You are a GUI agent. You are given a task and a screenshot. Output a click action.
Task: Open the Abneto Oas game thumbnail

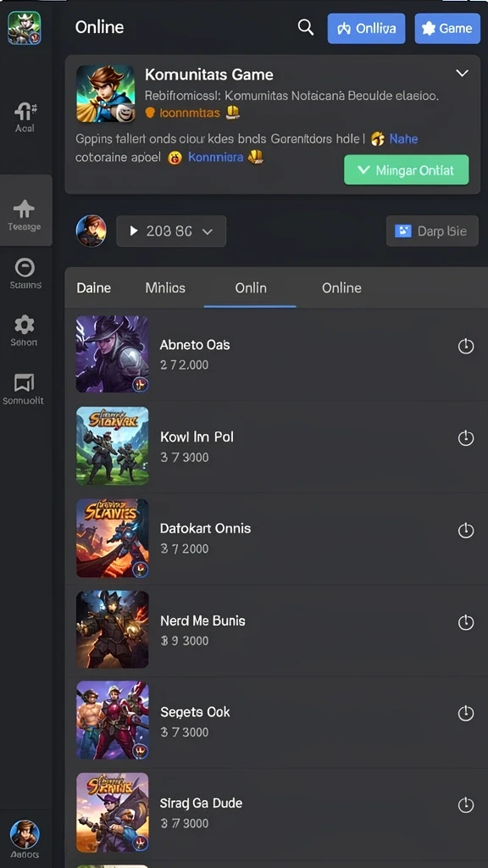click(113, 354)
